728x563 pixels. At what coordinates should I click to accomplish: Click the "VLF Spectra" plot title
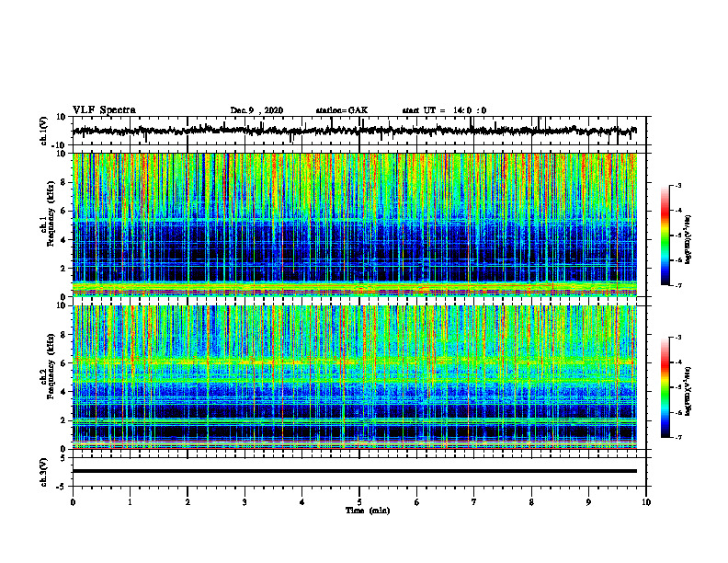pyautogui.click(x=104, y=110)
